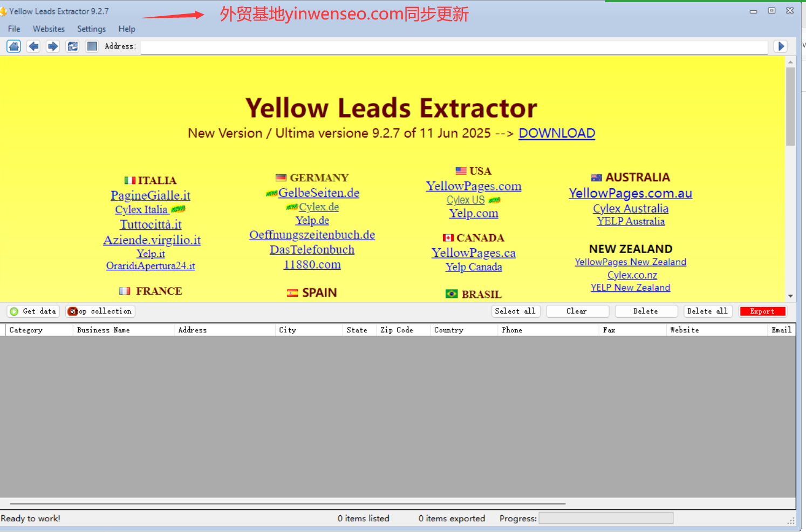Open the Websites menu
This screenshot has height=532, width=806.
[49, 29]
